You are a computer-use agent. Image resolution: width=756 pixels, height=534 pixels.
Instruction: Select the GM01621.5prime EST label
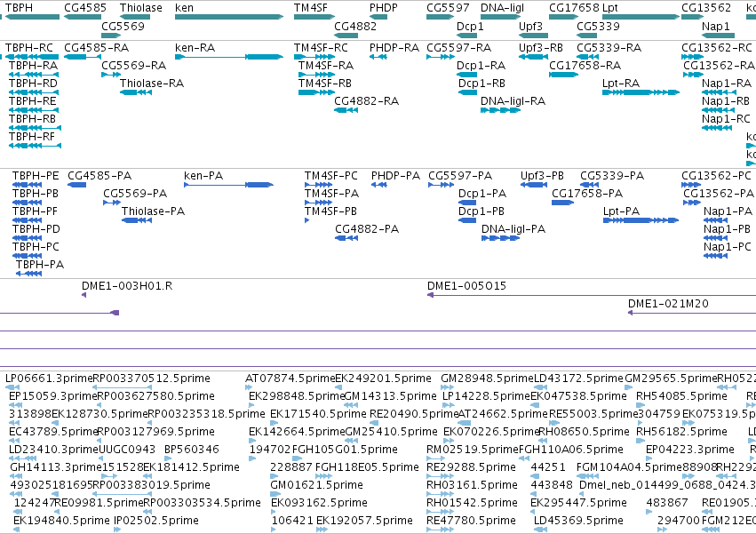click(x=317, y=485)
